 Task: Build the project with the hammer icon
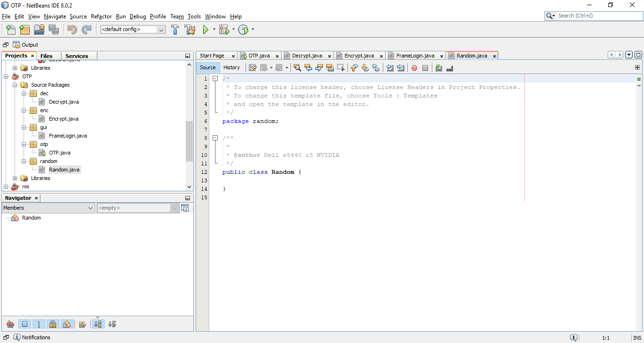point(175,29)
